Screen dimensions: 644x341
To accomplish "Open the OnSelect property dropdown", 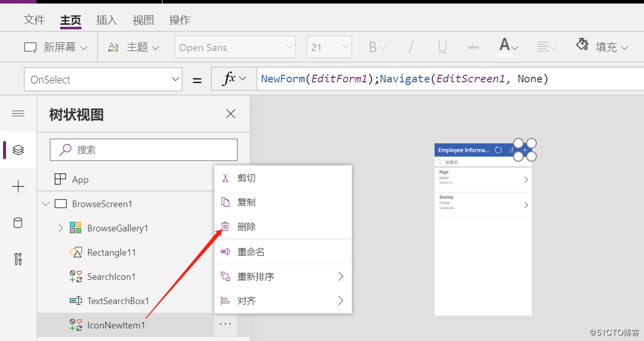I will 103,79.
